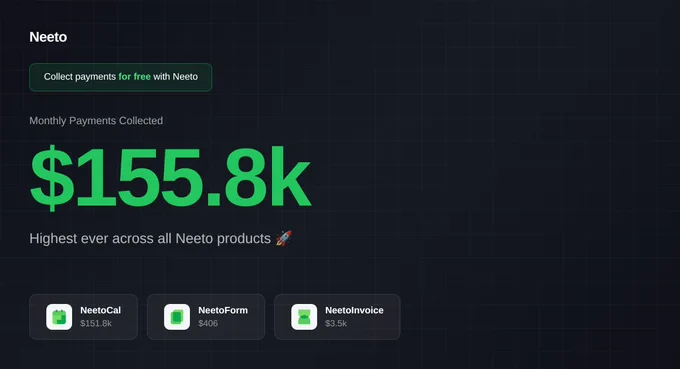Select the NeetoCal label
Viewport: 680px width, 369px height.
click(x=101, y=310)
